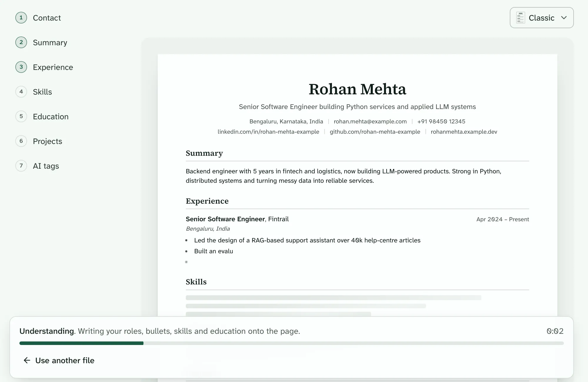Click the Summary section heading in resume
The image size is (588, 382).
[204, 153]
